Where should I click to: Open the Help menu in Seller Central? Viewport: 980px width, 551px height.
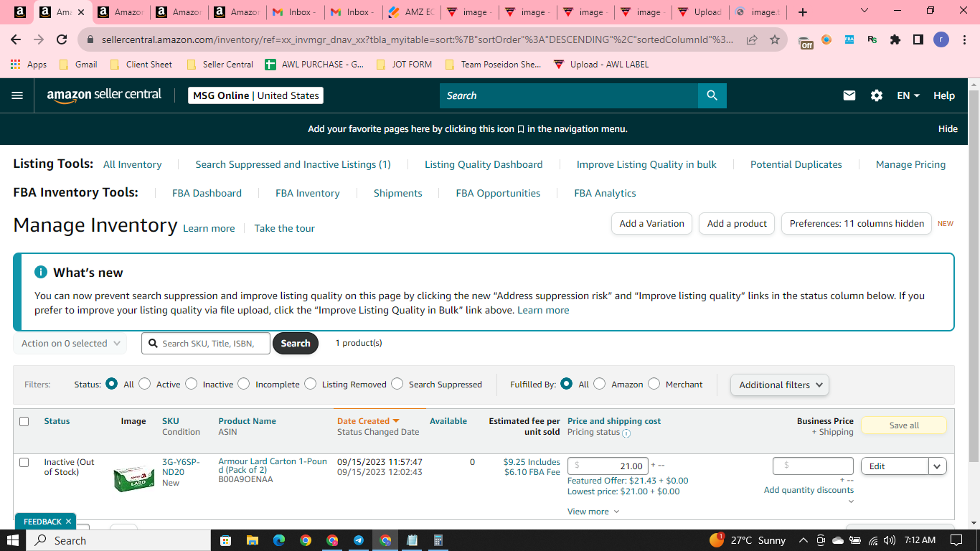tap(944, 95)
